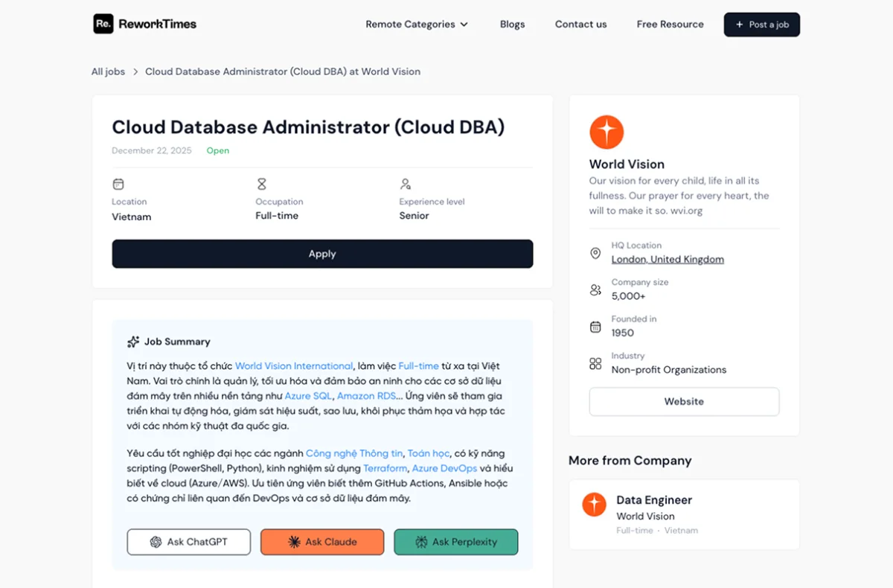Click the Perplexity logo icon
This screenshot has height=588, width=893.
coord(422,542)
